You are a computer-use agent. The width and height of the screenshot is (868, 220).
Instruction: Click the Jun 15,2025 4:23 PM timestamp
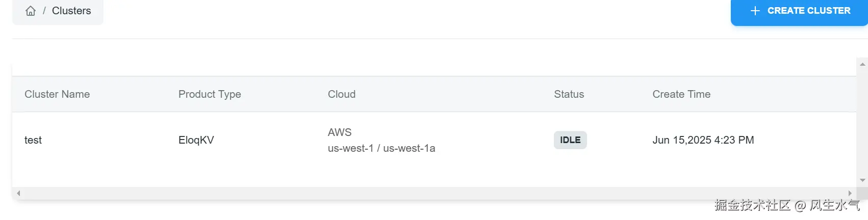(x=703, y=140)
